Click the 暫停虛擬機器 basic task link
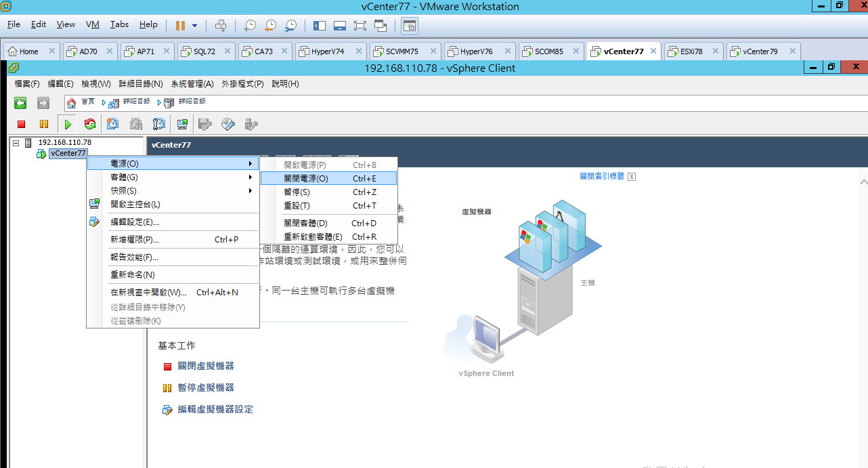Viewport: 868px width, 468px height. (206, 388)
